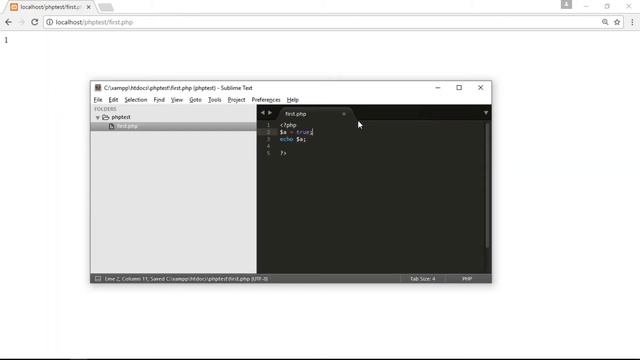
Task: Click the phptest folder icon in sidebar
Action: (x=106, y=117)
